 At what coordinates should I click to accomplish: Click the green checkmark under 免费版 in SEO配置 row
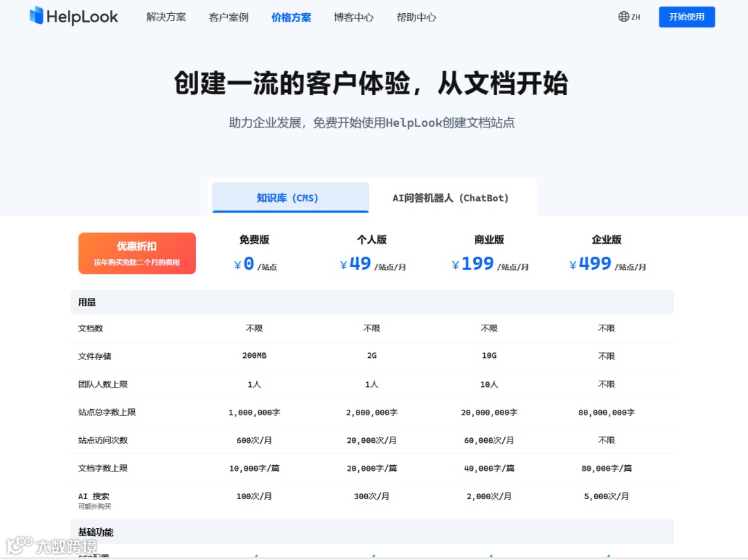pos(254,557)
